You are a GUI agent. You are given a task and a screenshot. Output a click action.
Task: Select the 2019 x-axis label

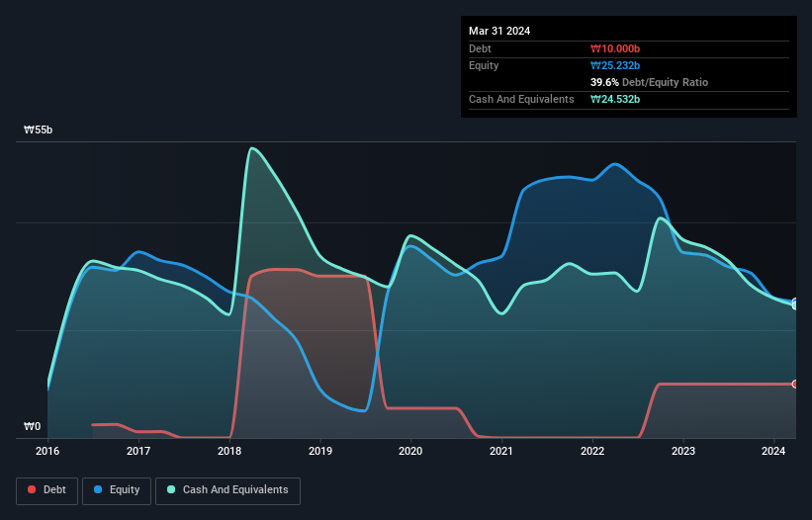(320, 451)
